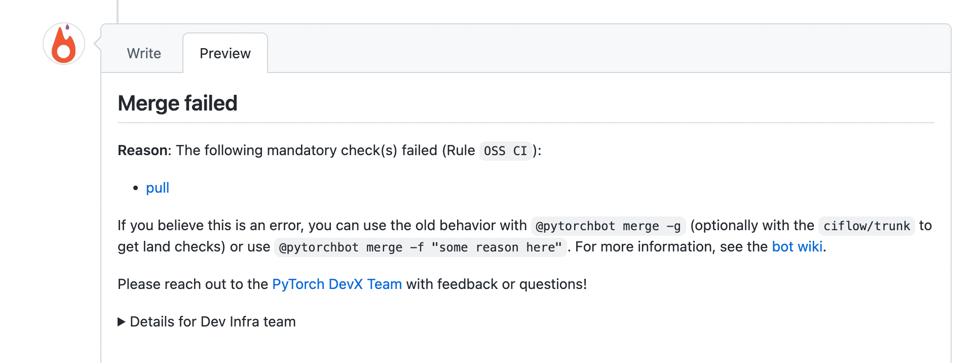Click the merge -f "some reason here" snippet
Image resolution: width=980 pixels, height=363 pixels.
[420, 247]
